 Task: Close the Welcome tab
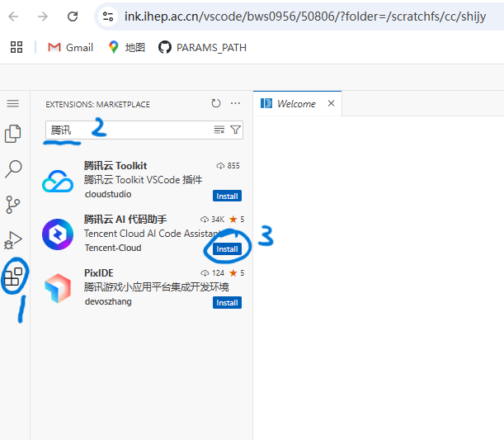(331, 103)
